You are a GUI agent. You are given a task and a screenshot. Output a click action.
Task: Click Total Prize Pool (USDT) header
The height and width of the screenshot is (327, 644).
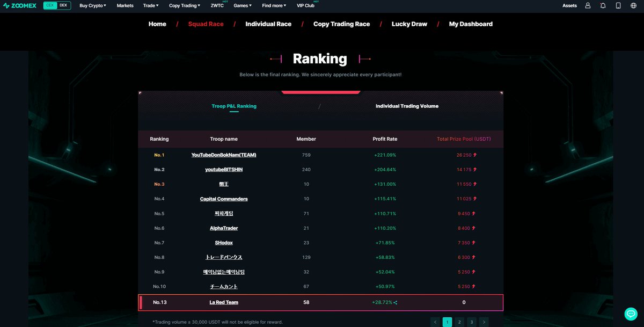tap(464, 139)
